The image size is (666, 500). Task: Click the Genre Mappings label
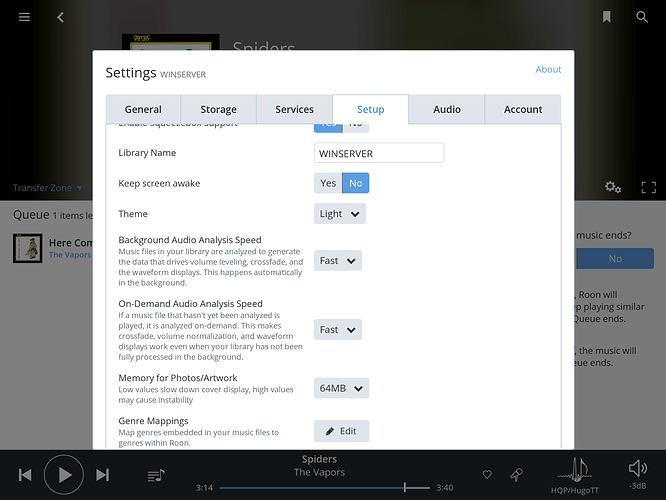tap(153, 421)
